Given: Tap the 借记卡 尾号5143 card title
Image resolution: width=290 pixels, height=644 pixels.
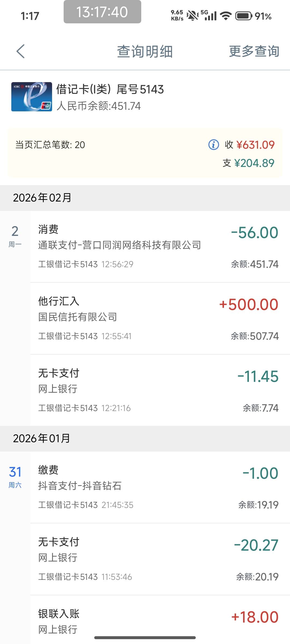Looking at the screenshot, I should [x=110, y=89].
